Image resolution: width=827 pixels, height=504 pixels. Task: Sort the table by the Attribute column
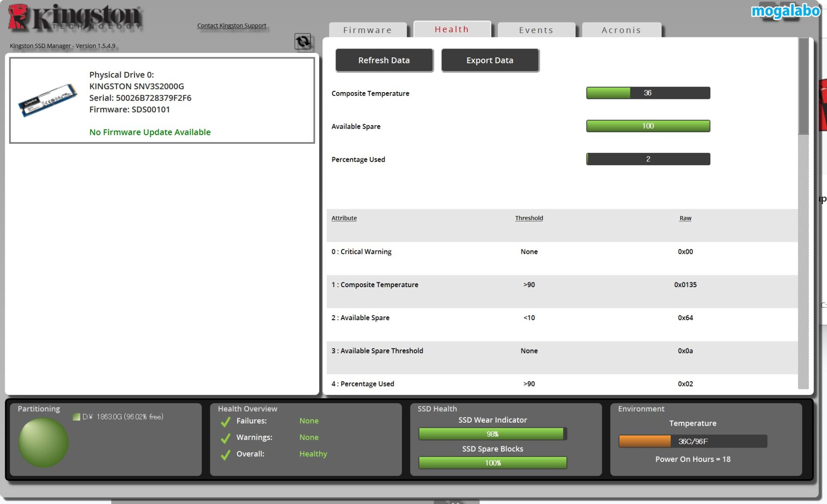pyautogui.click(x=344, y=218)
